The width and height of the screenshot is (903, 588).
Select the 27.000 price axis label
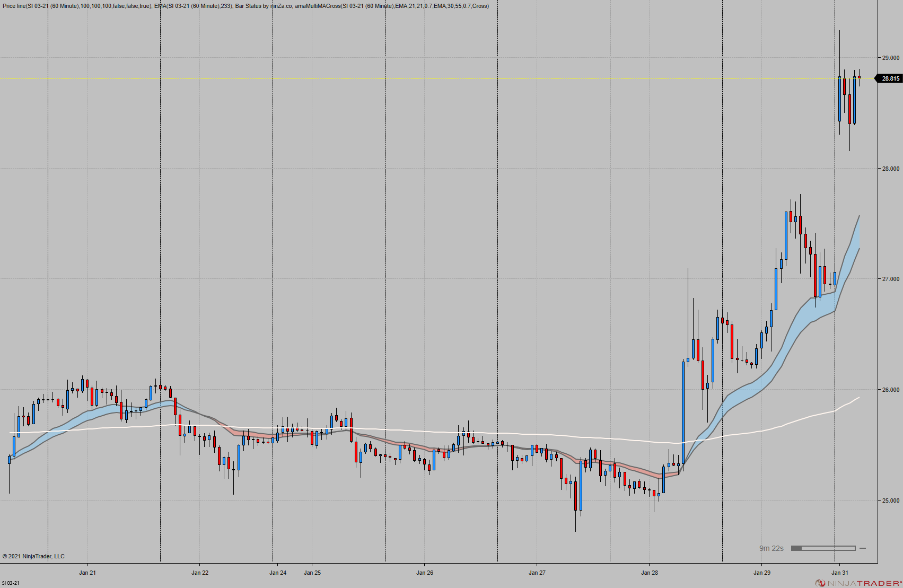(890, 279)
